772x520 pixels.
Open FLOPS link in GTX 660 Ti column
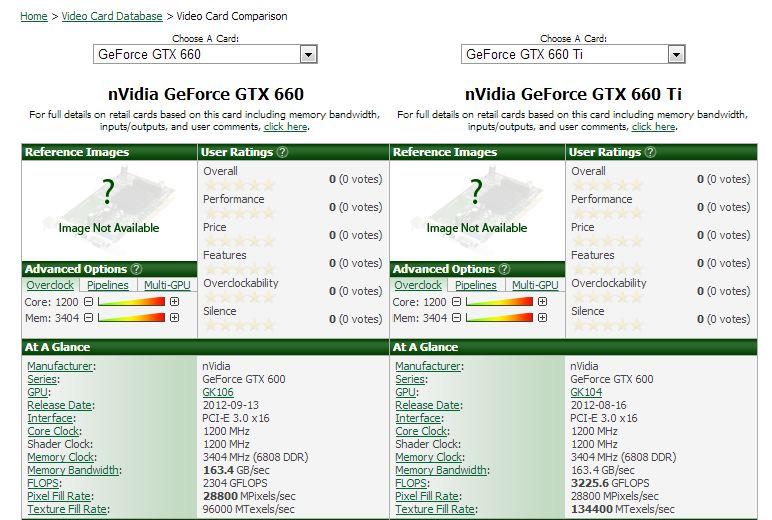(411, 483)
